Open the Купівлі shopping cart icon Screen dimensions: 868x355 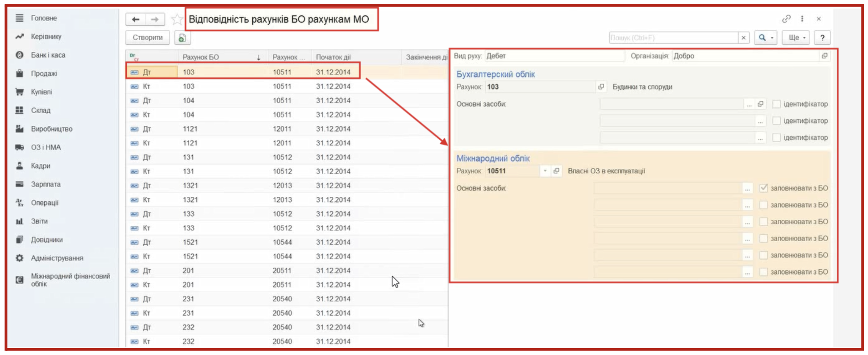[19, 92]
